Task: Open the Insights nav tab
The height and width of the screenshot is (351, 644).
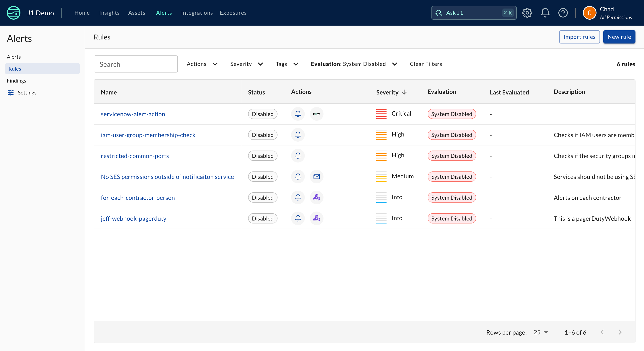Action: coord(109,13)
